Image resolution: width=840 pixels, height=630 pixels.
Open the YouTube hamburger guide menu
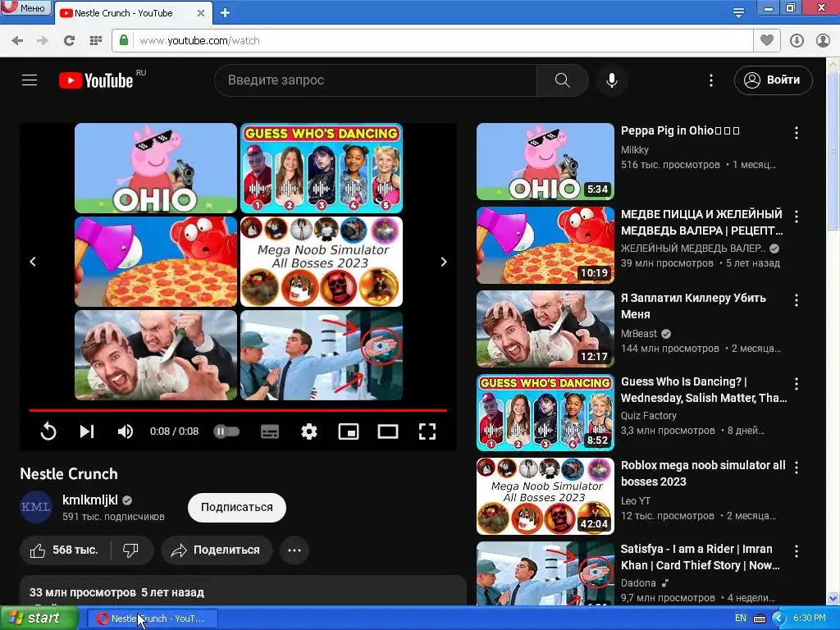pyautogui.click(x=30, y=80)
